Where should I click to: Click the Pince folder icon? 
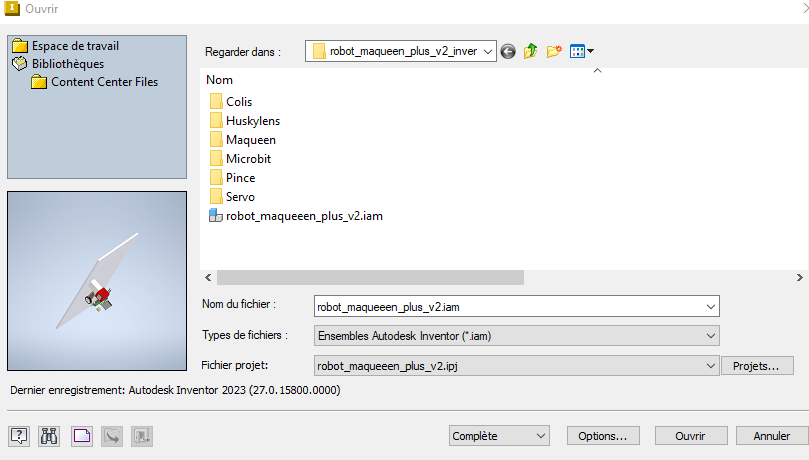216,178
